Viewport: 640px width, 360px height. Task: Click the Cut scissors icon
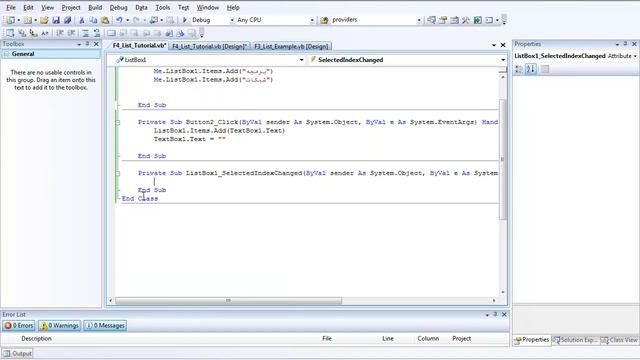[x=82, y=20]
